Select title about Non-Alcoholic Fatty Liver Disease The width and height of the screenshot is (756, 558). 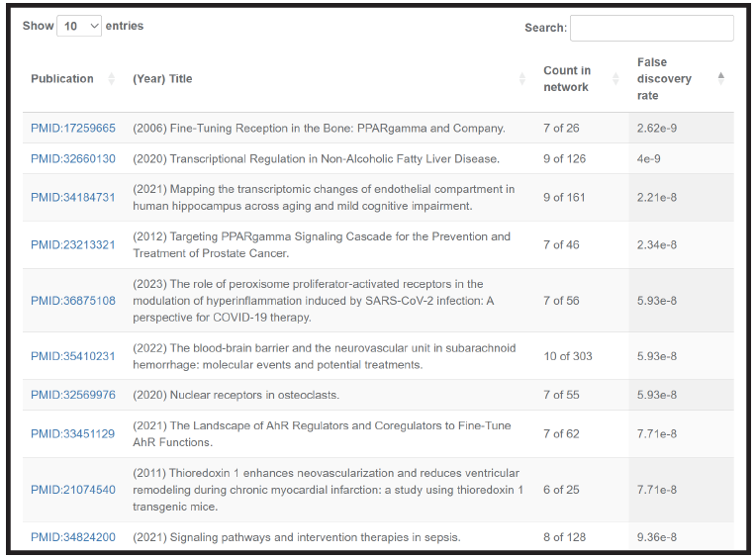(x=317, y=158)
